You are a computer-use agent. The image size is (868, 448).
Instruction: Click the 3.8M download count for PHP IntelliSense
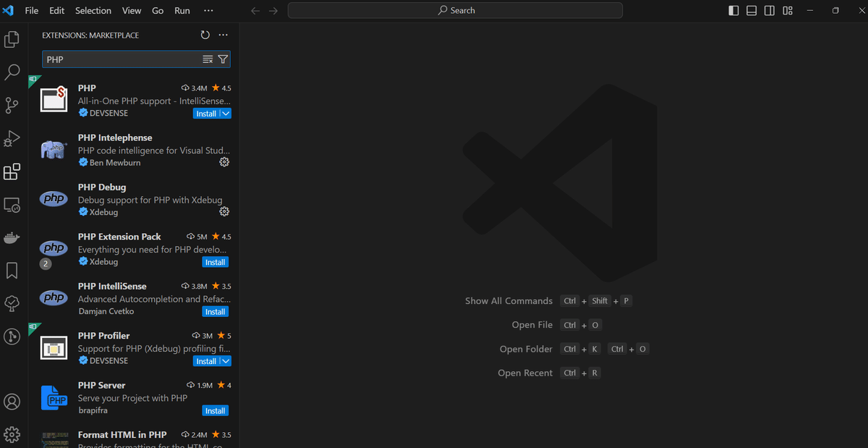pyautogui.click(x=194, y=287)
